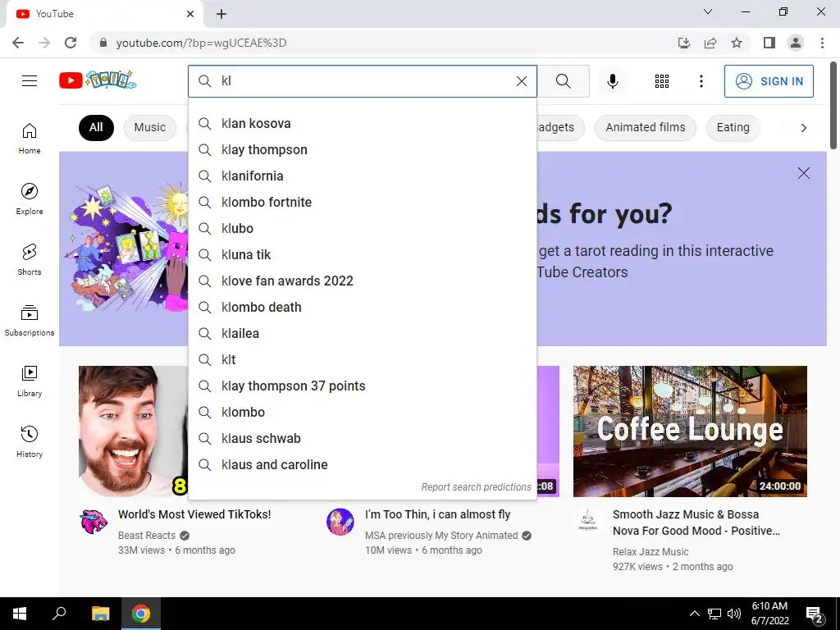Reload the page in Chrome
The image size is (840, 630).
[71, 43]
